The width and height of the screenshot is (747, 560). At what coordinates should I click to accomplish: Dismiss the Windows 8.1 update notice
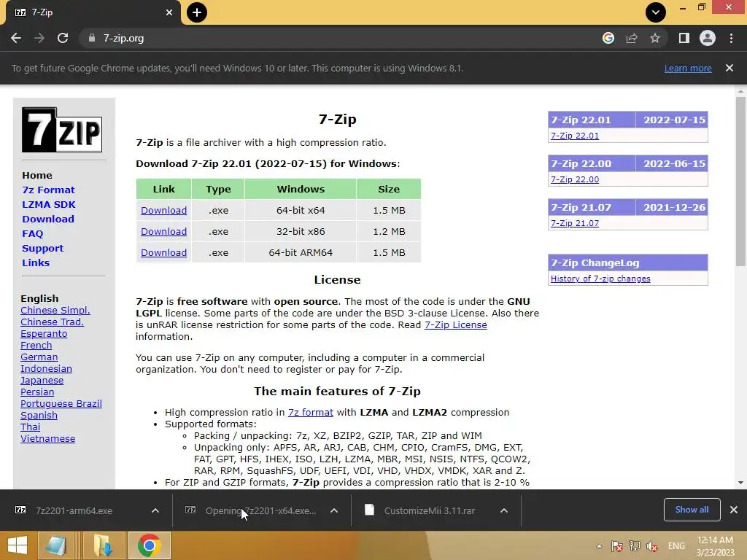click(729, 68)
